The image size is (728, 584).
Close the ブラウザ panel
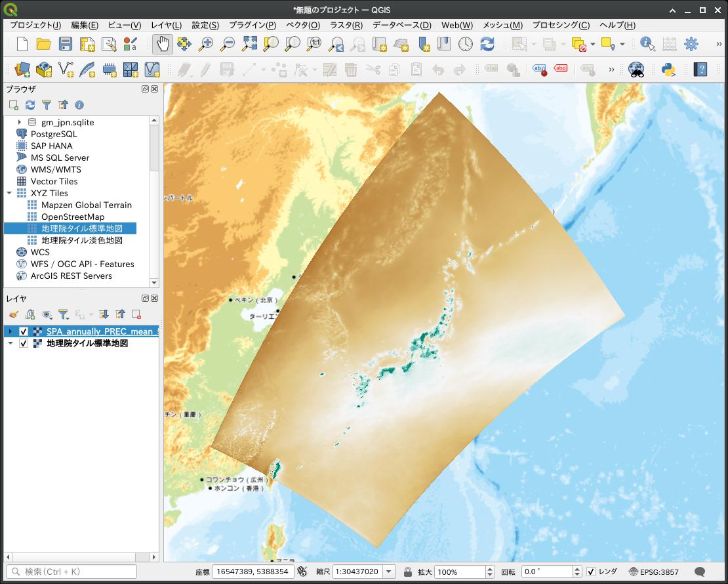tap(155, 89)
